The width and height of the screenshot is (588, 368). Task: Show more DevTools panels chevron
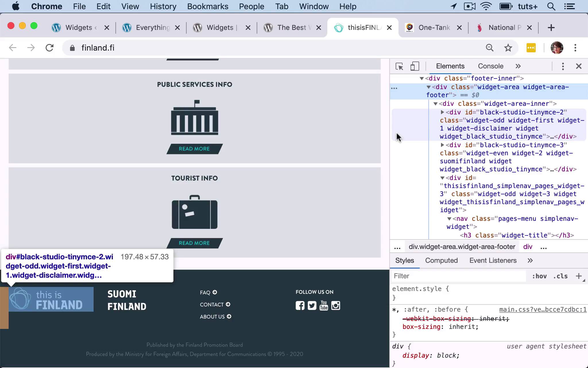click(518, 66)
